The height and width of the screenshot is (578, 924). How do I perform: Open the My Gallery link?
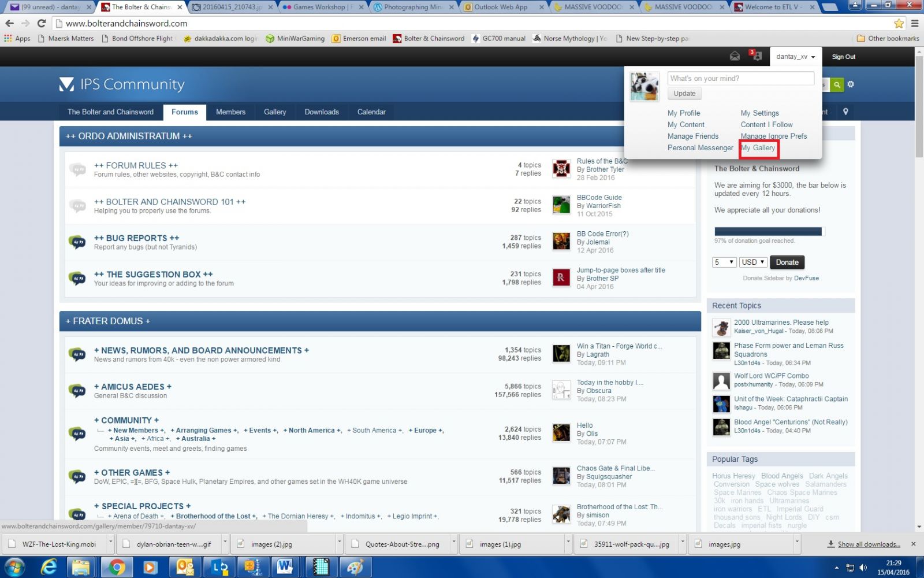coord(758,148)
